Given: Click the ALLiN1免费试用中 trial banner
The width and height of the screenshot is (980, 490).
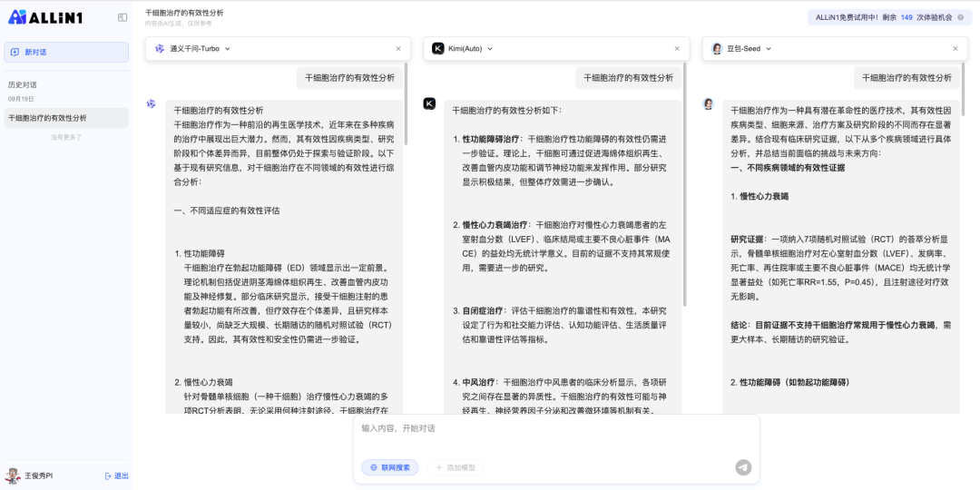Looking at the screenshot, I should [889, 17].
